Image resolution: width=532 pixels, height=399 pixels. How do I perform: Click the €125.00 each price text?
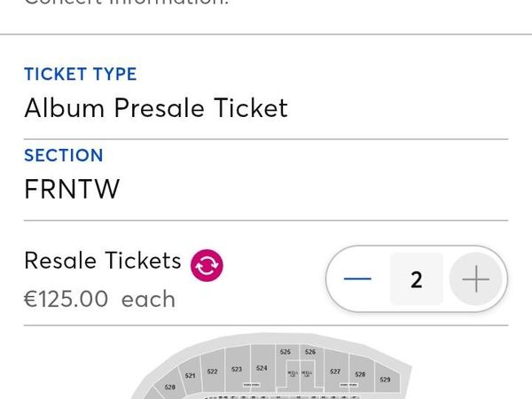tap(99, 299)
